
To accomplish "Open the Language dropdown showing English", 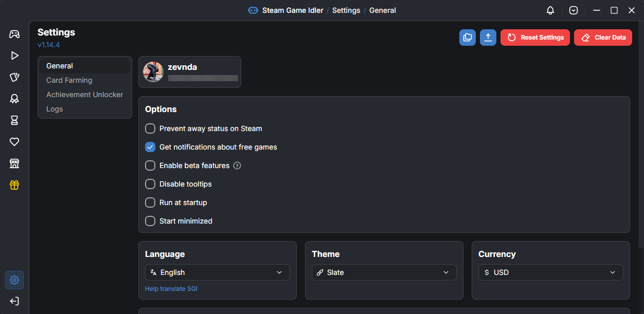I will coord(218,272).
